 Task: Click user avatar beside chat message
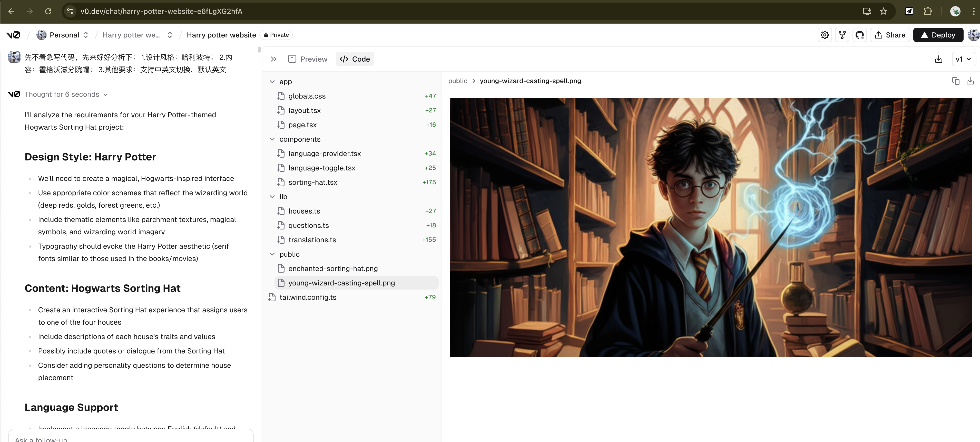pos(14,57)
